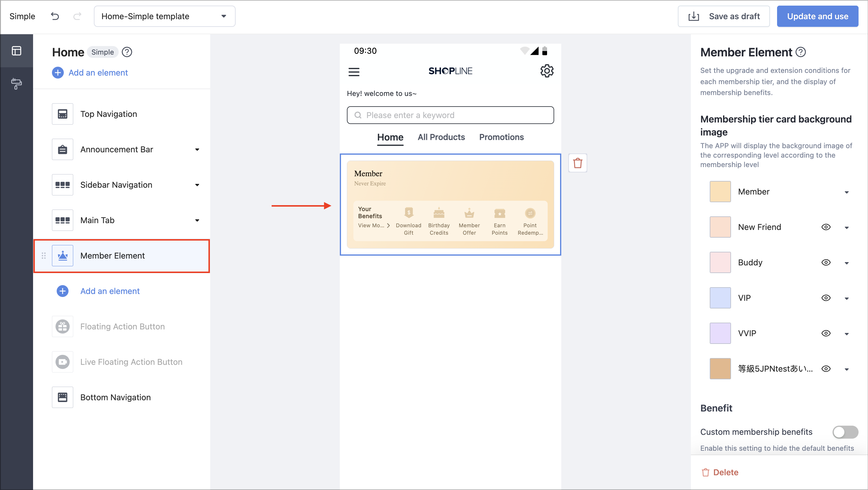This screenshot has height=490, width=868.
Task: Click the keyword search field in preview
Action: point(450,115)
